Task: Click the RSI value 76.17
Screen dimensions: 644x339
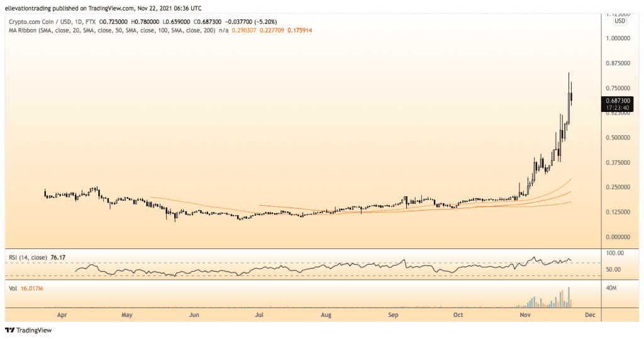Action: tap(58, 258)
